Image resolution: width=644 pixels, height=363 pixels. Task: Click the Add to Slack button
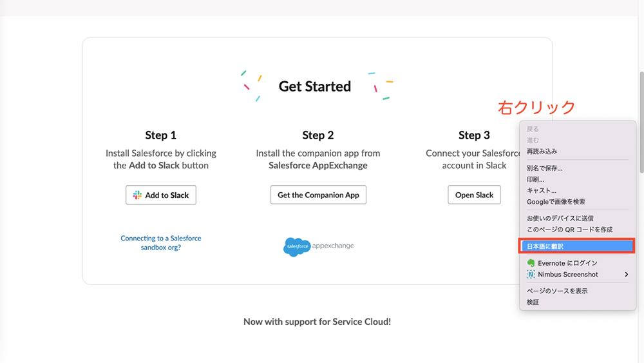coord(160,195)
